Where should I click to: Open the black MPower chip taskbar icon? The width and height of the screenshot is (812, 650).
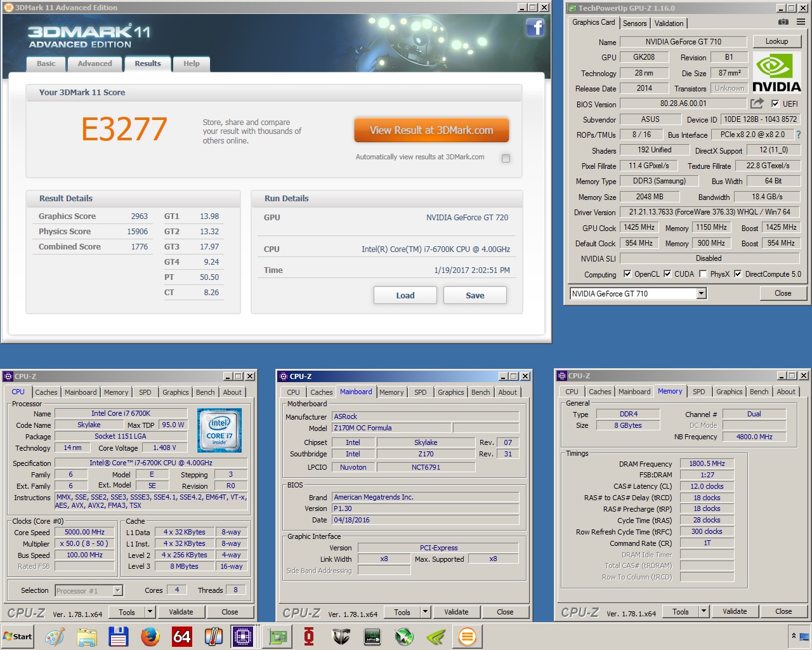(x=372, y=636)
